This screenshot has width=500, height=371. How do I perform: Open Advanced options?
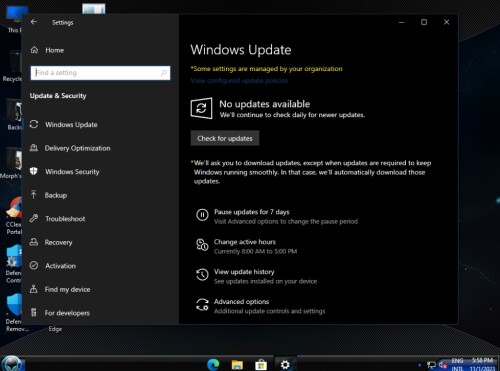[241, 302]
